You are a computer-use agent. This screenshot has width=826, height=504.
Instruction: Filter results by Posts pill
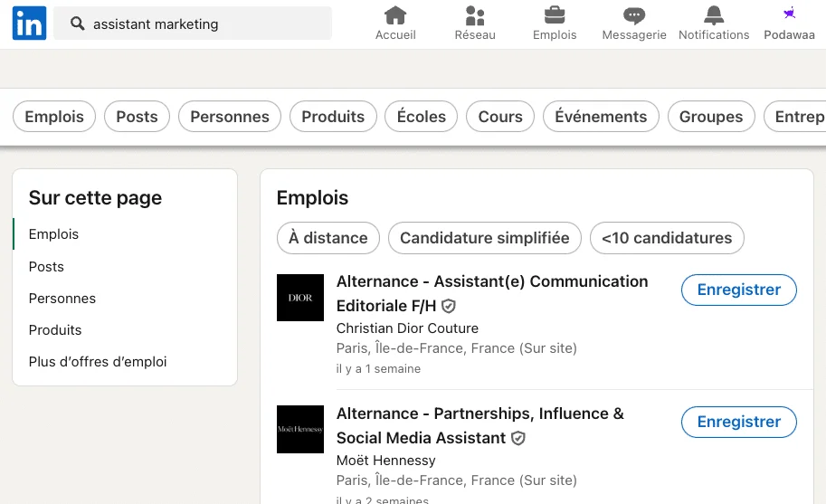[137, 117]
